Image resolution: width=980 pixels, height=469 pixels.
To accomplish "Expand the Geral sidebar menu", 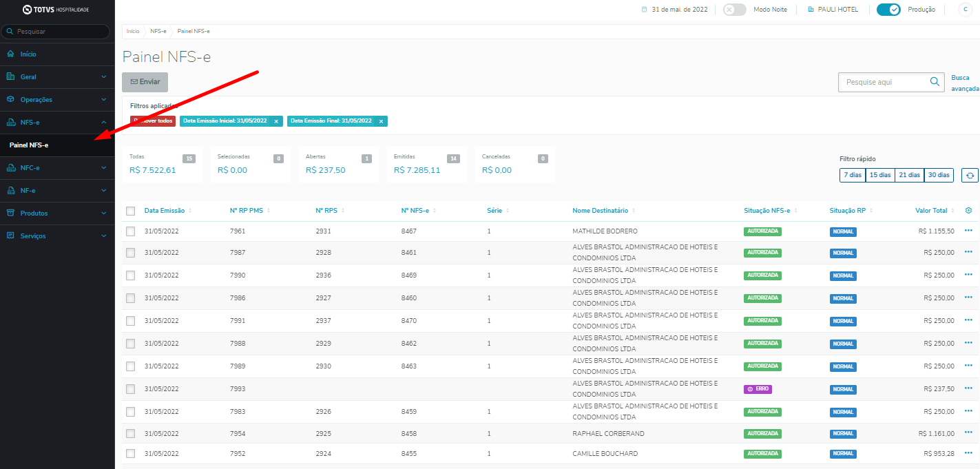I will coord(57,76).
